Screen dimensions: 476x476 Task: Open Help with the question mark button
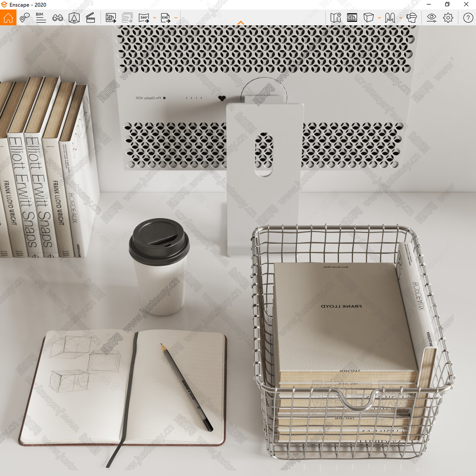[468, 18]
